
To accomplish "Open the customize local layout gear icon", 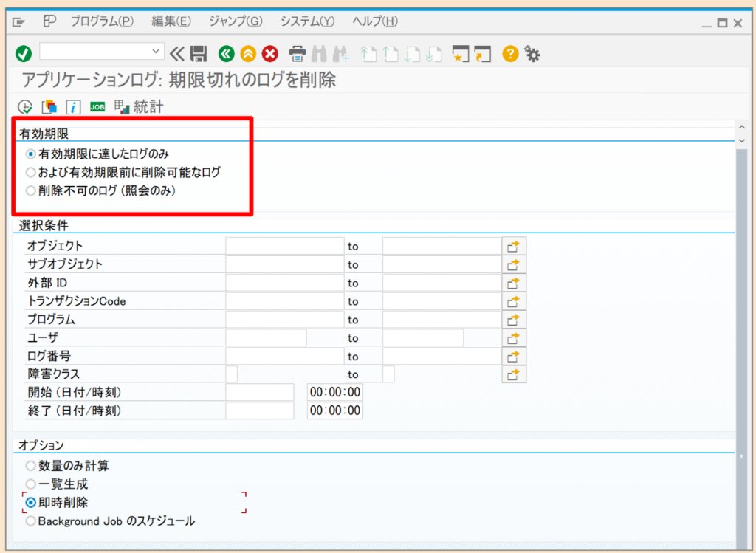I will click(x=533, y=53).
